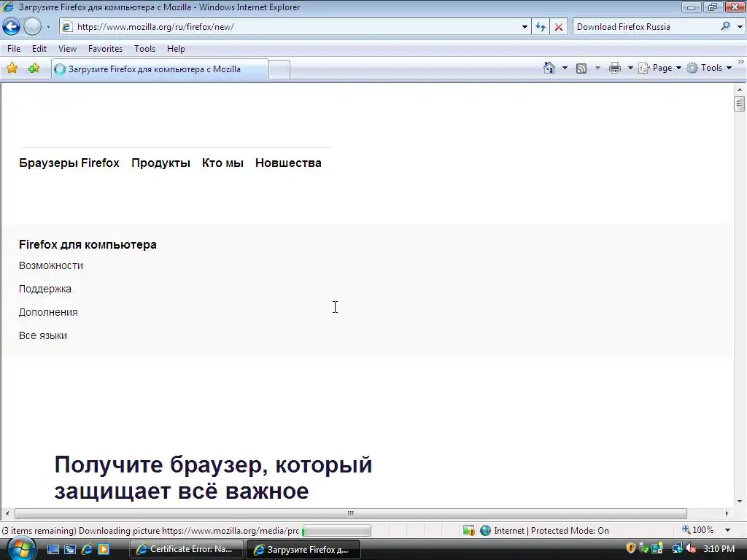This screenshot has width=747, height=560.
Task: Switch to Certificate Error taskbar window
Action: [x=186, y=549]
